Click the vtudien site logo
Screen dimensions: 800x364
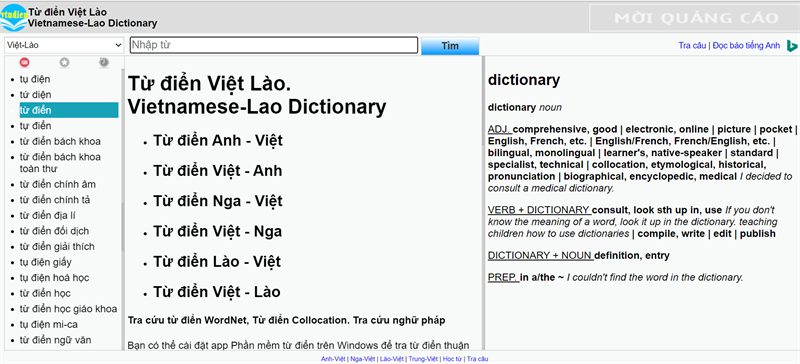click(13, 17)
